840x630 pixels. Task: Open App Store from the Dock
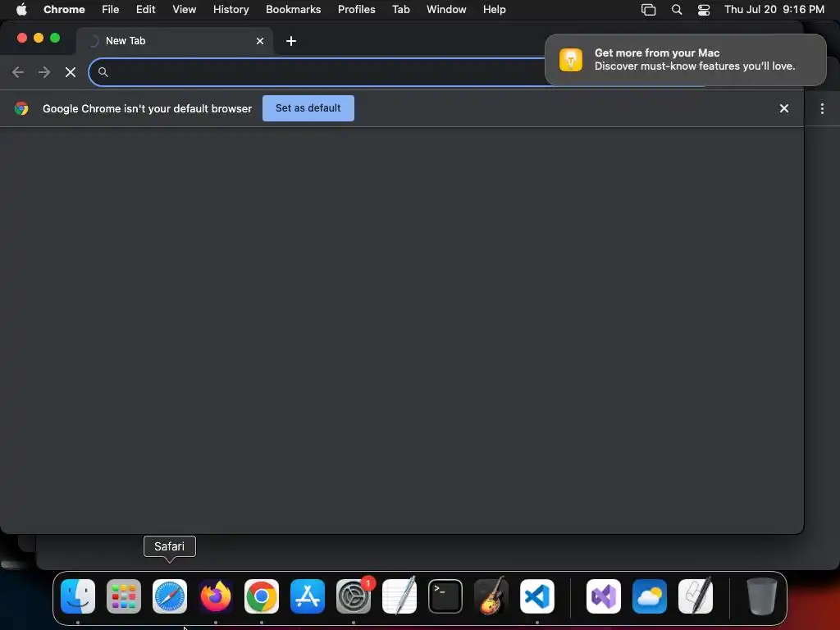point(308,596)
